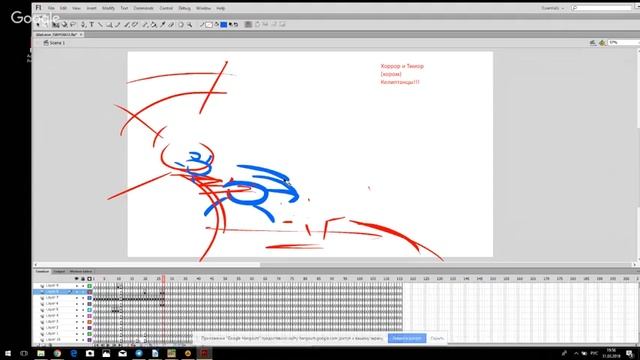The height and width of the screenshot is (360, 640).
Task: Select the Eraser tool
Action: [171, 24]
